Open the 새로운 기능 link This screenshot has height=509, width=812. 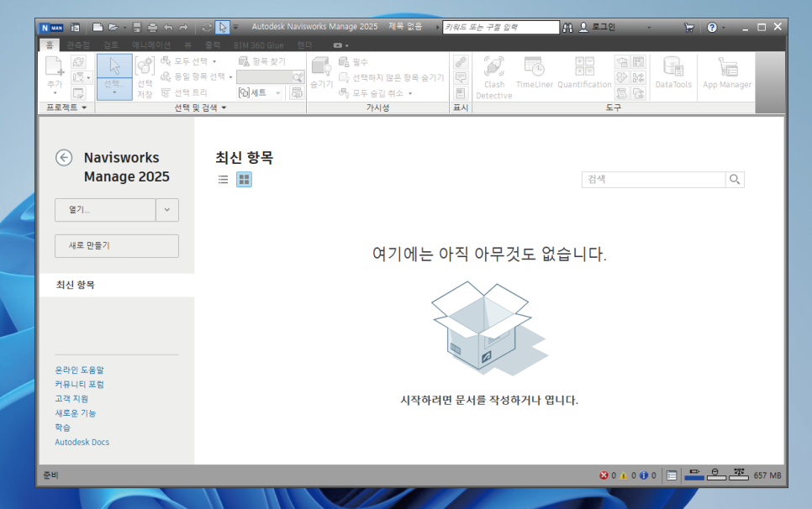click(x=75, y=413)
